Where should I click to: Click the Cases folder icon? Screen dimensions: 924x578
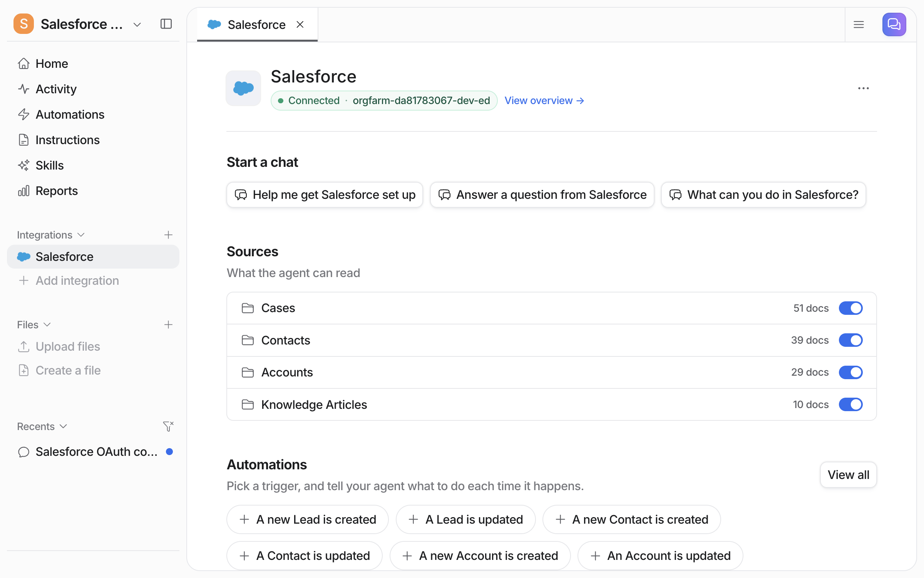click(248, 308)
